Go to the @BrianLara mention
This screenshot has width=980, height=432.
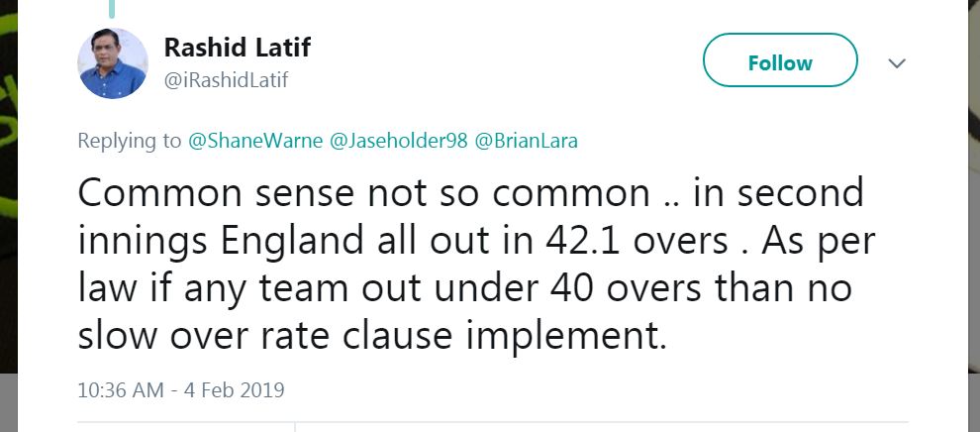527,141
